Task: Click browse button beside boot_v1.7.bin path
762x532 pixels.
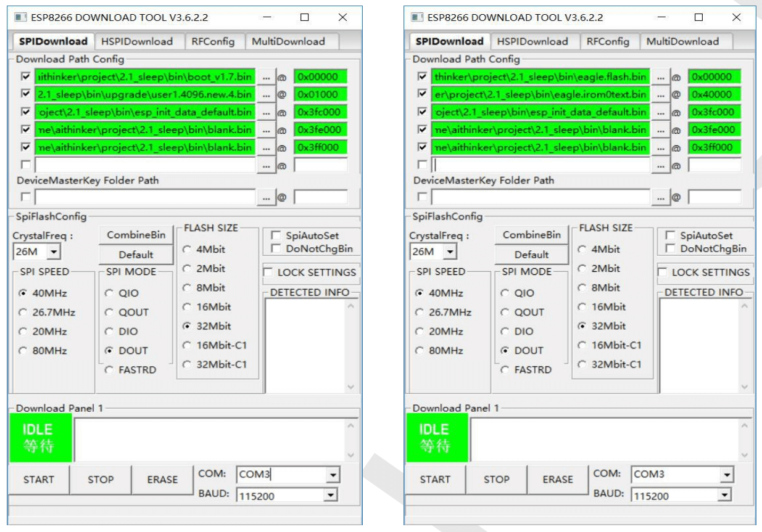Action: click(266, 77)
